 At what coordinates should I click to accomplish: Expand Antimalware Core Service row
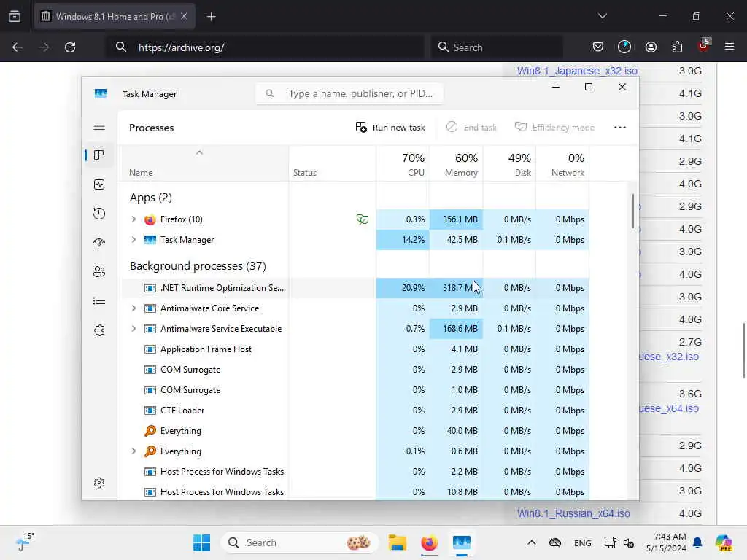pos(133,308)
